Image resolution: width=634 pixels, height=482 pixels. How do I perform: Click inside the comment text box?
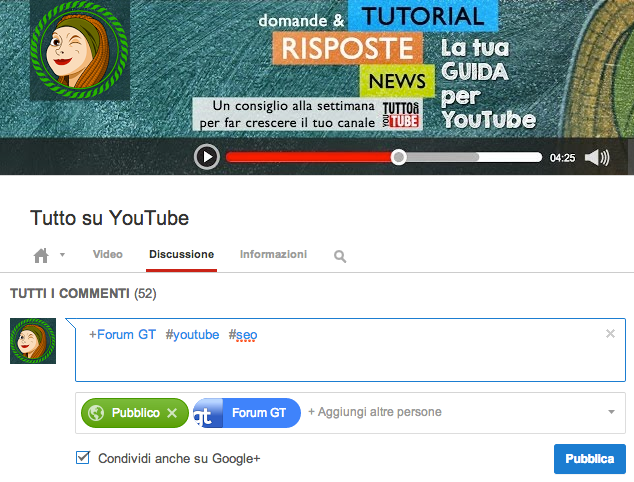tap(350, 350)
